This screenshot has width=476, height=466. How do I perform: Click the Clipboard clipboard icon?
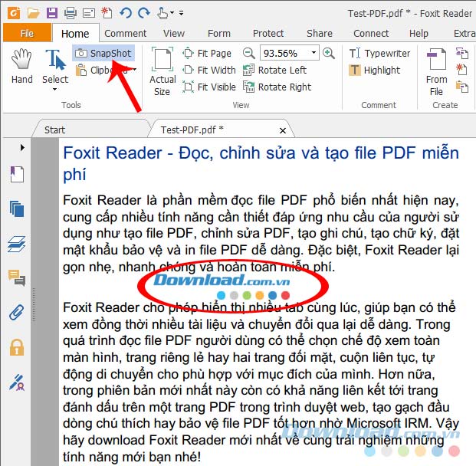(81, 70)
